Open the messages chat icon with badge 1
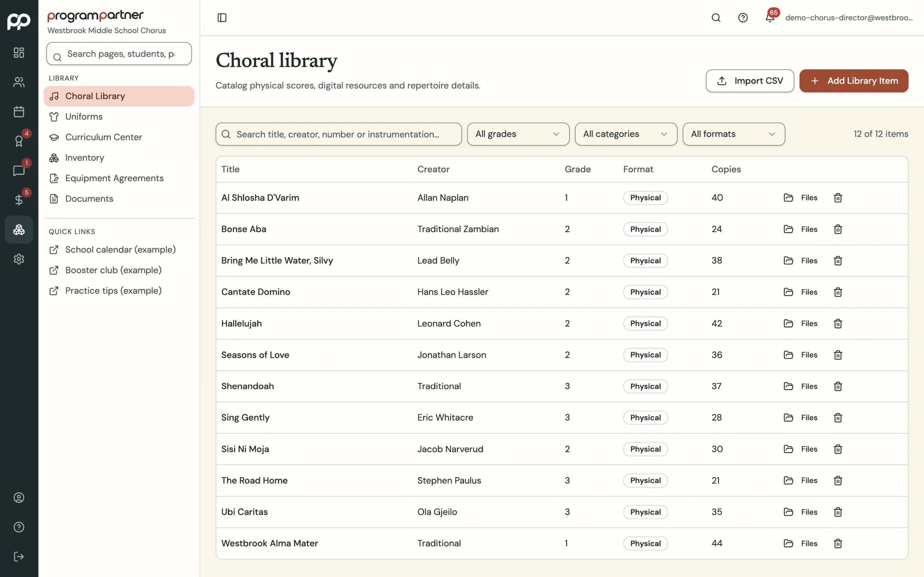Screen dimensions: 924x577 point(19,171)
